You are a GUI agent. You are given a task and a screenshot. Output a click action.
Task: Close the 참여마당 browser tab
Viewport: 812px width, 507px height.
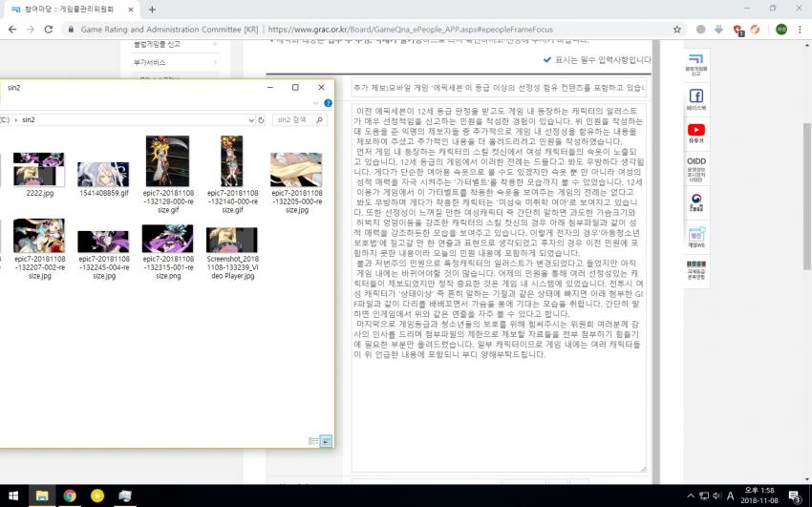point(131,10)
